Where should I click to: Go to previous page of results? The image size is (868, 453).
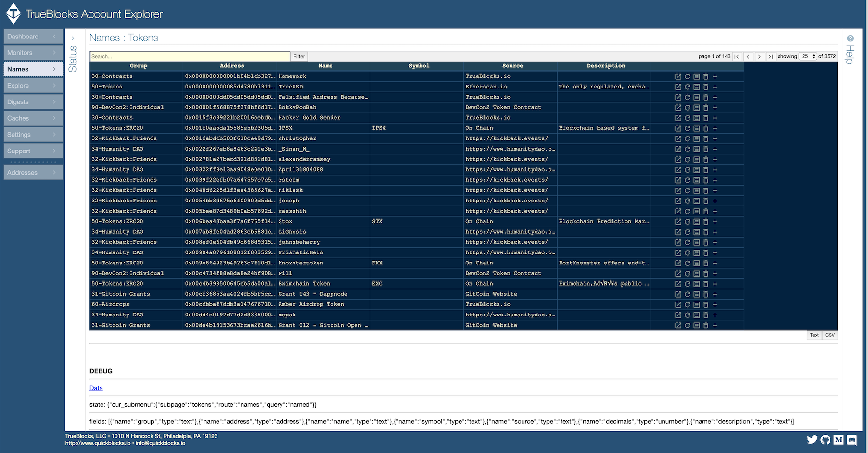pos(748,56)
